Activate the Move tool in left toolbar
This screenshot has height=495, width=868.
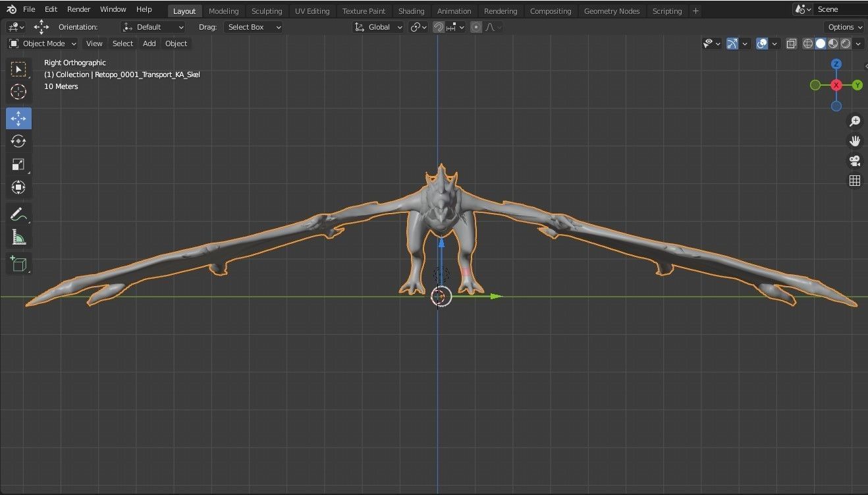pos(18,119)
